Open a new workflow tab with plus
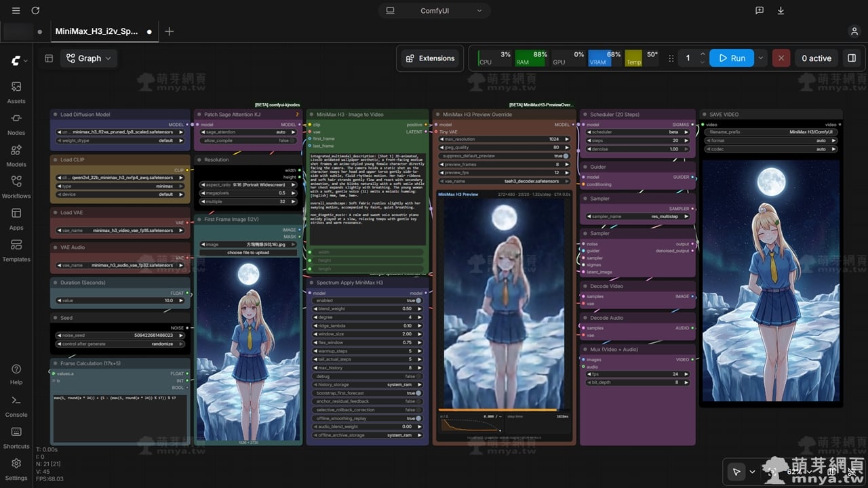Image resolution: width=868 pixels, height=488 pixels. (169, 31)
